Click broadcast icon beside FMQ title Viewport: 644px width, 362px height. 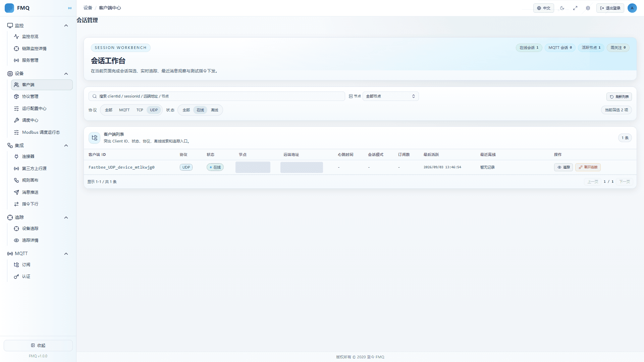(70, 8)
